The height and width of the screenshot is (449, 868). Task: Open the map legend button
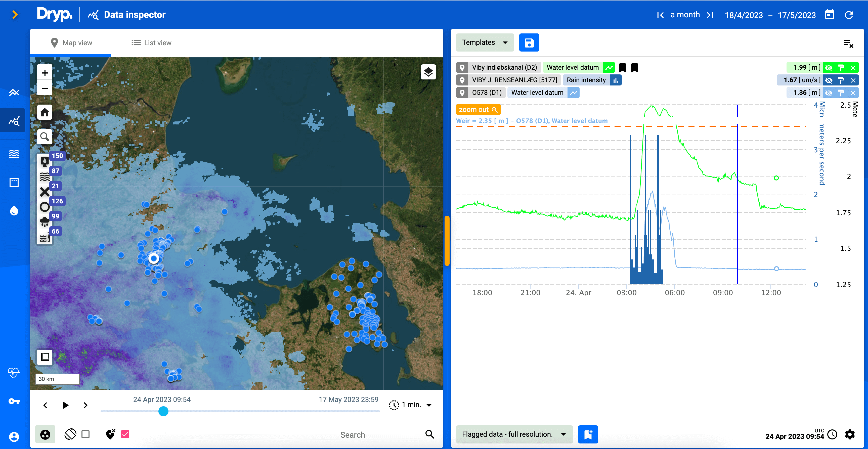45,357
